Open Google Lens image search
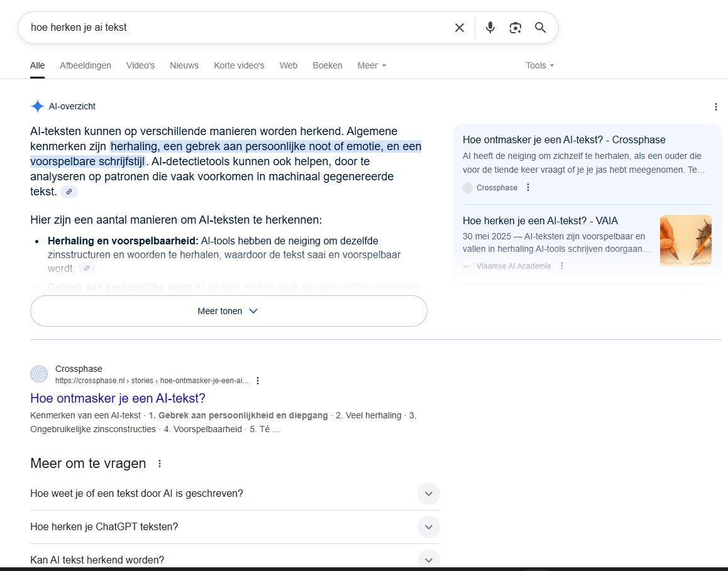Image resolution: width=728 pixels, height=571 pixels. tap(516, 28)
